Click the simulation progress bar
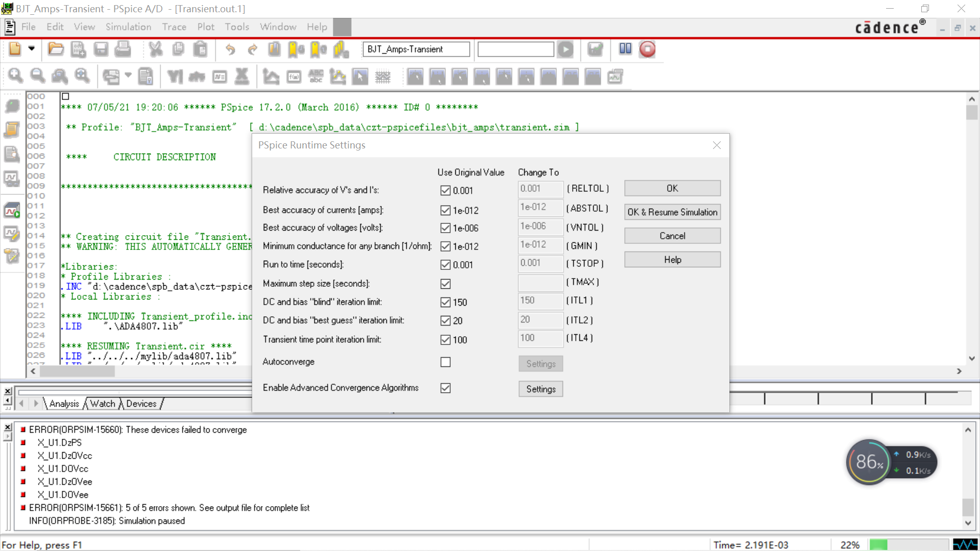Image resolution: width=980 pixels, height=551 pixels. [909, 544]
